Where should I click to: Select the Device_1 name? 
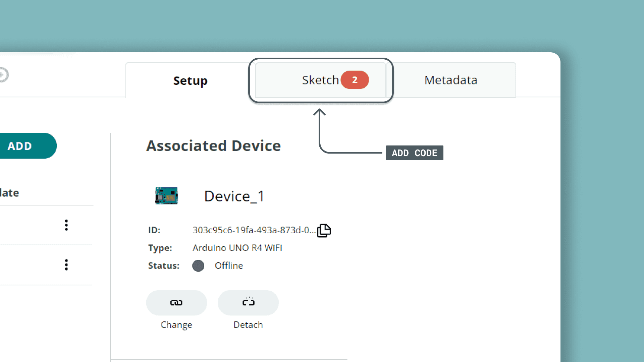[x=234, y=196]
